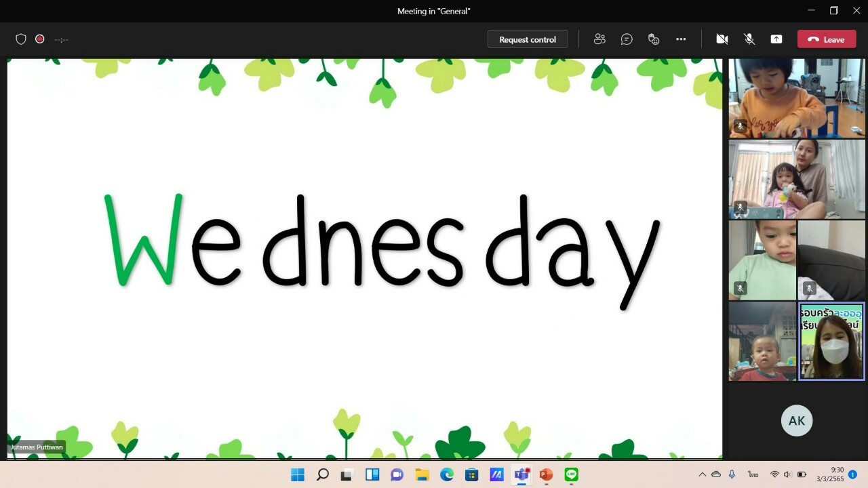Open PowerPoint from the taskbar
Screen dimensions: 868x488
(x=546, y=474)
